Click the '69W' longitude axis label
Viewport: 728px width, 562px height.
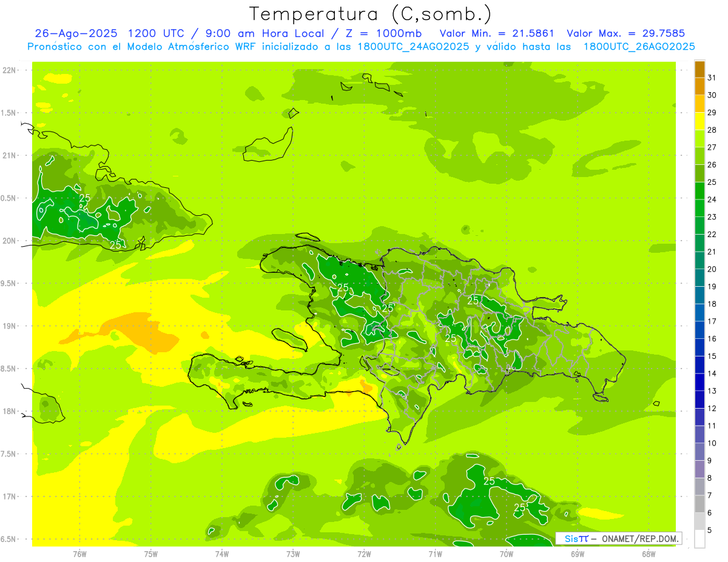click(578, 554)
